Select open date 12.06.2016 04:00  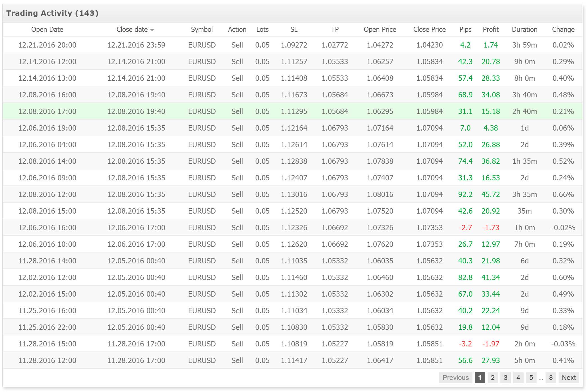pos(47,145)
